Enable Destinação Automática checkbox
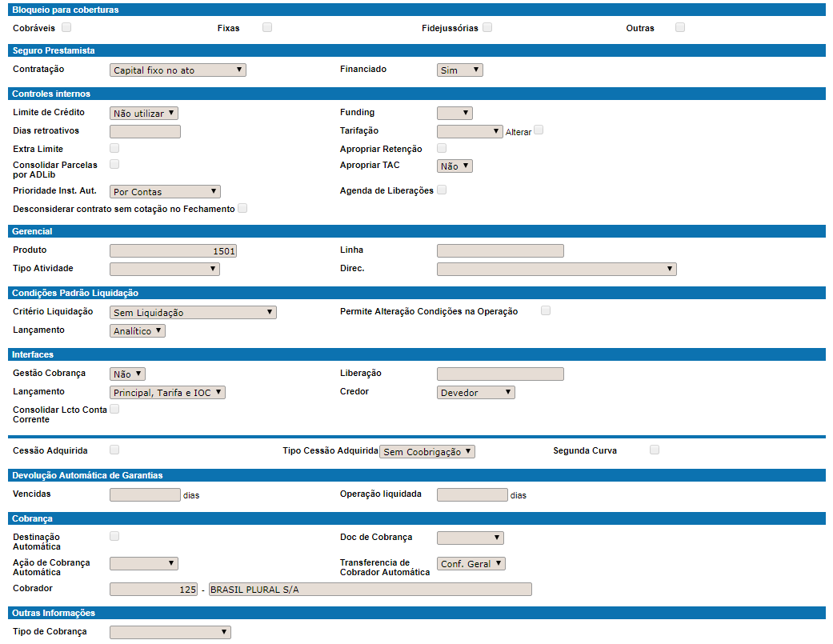The height and width of the screenshot is (644, 833). pos(114,536)
